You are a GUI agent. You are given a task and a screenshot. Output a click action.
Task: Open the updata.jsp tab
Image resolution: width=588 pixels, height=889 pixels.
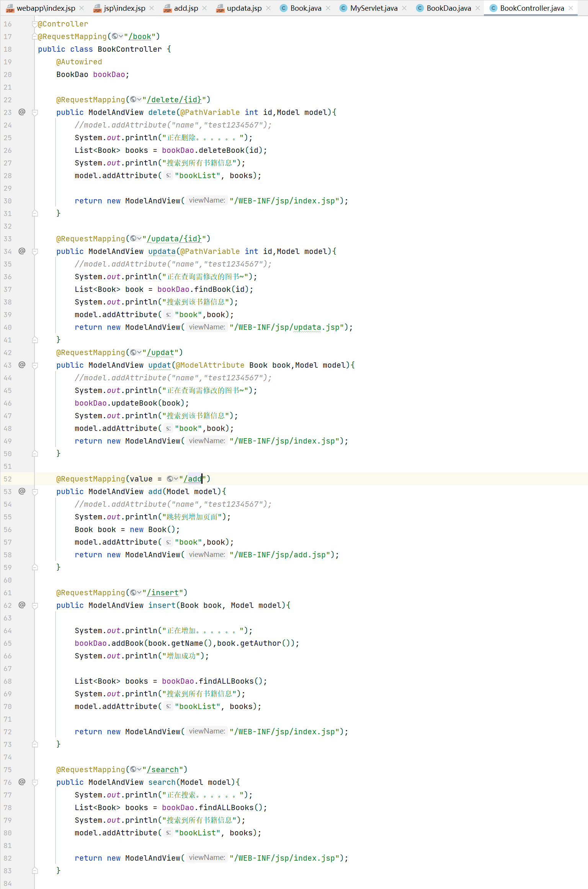pyautogui.click(x=244, y=8)
